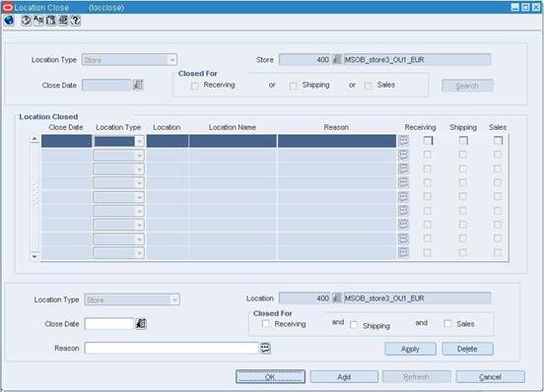Click the Store number field showing 400
544x392 pixels.
[305, 60]
